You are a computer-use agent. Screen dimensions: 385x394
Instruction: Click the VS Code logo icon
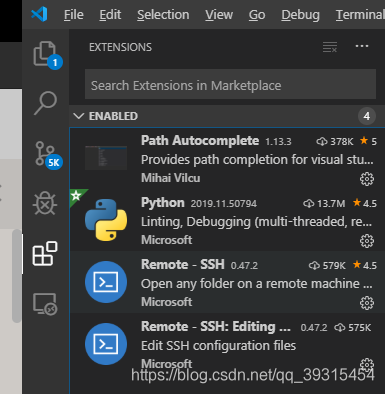pyautogui.click(x=39, y=14)
